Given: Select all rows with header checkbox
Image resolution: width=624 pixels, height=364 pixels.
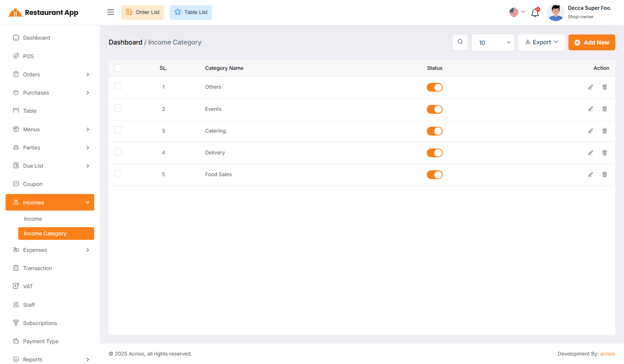Looking at the screenshot, I should (118, 68).
